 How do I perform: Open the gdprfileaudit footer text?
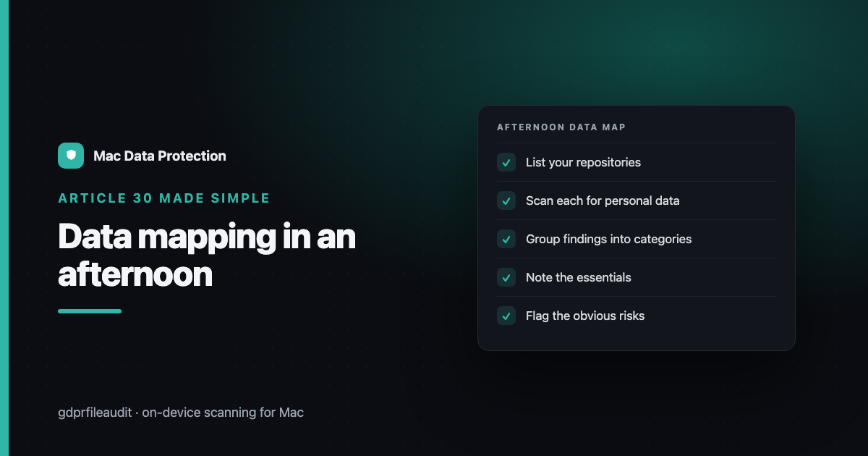point(95,413)
